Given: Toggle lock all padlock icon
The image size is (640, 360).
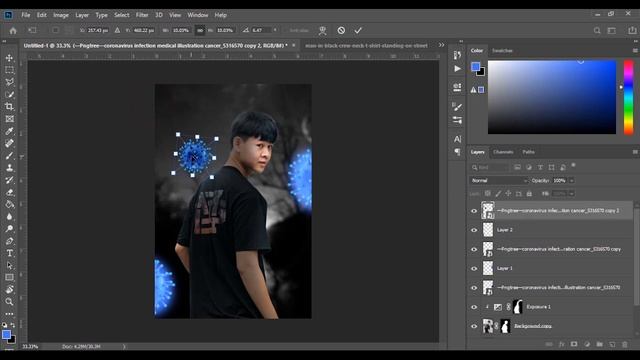Looking at the screenshot, I should (529, 193).
